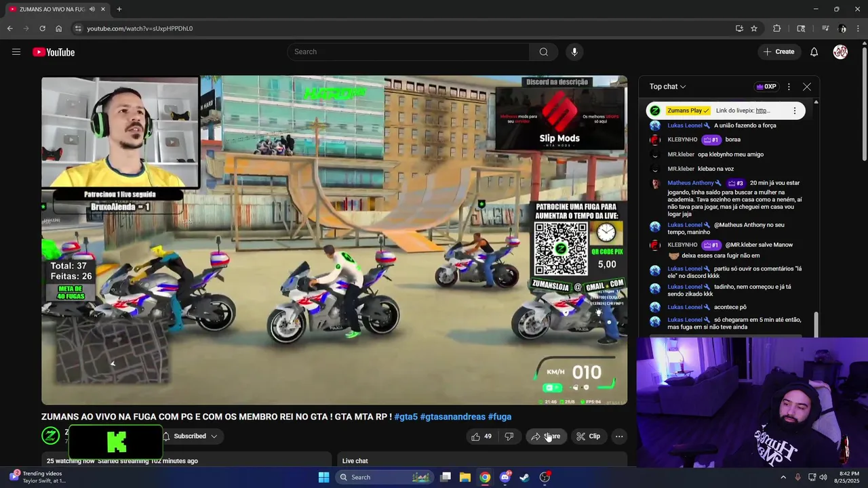Viewport: 868px width, 488px height.
Task: Create a Clip of the stream
Action: [x=588, y=436]
